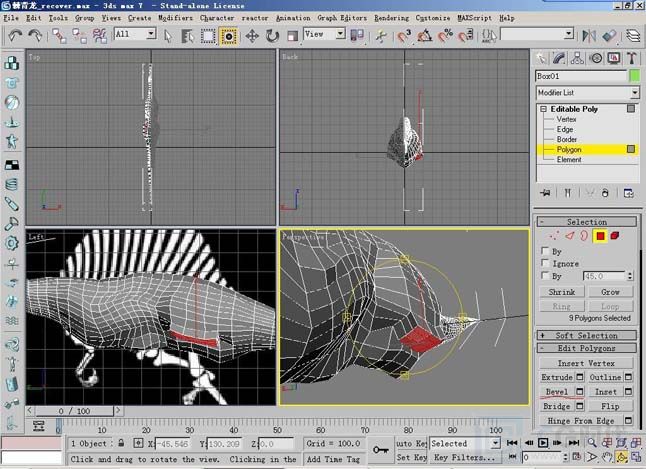Open the Rendering menu

coord(391,18)
